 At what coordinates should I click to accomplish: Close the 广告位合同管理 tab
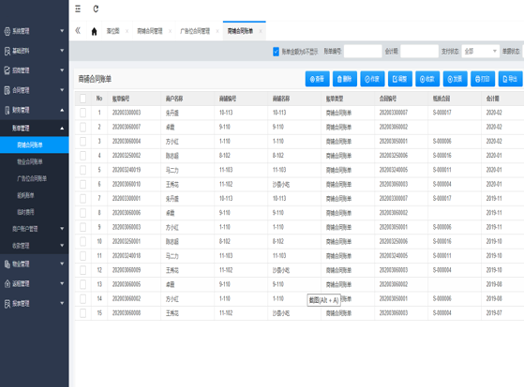pos(217,31)
